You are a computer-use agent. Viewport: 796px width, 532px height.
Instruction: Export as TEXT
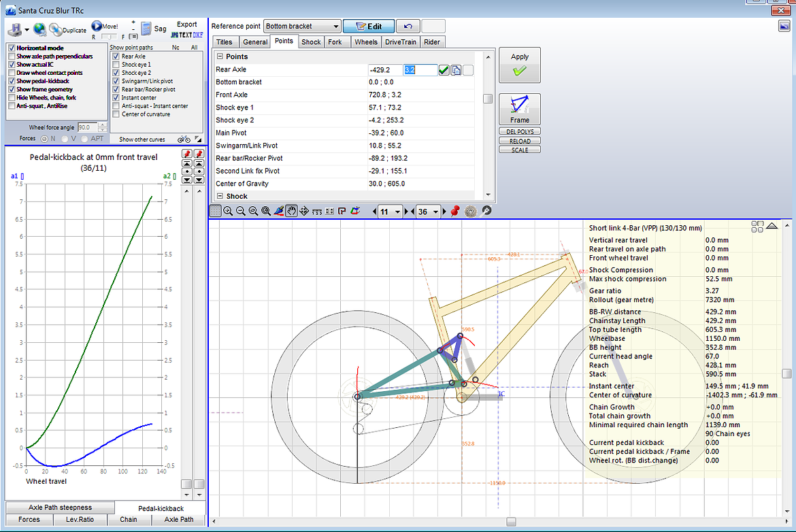[185, 35]
